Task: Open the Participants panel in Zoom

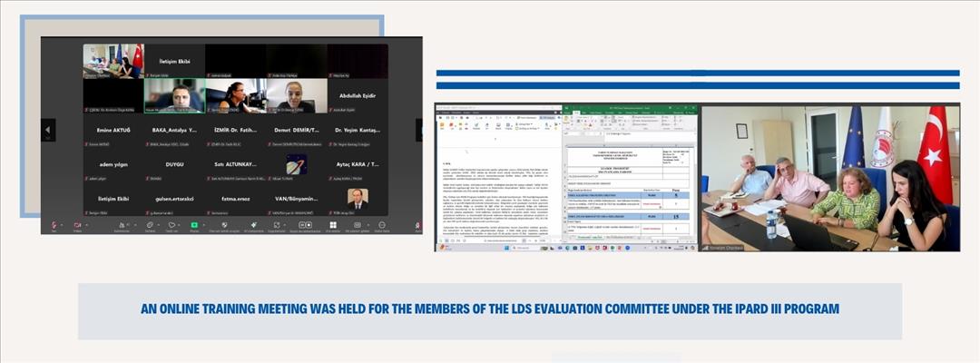Action: click(x=122, y=224)
